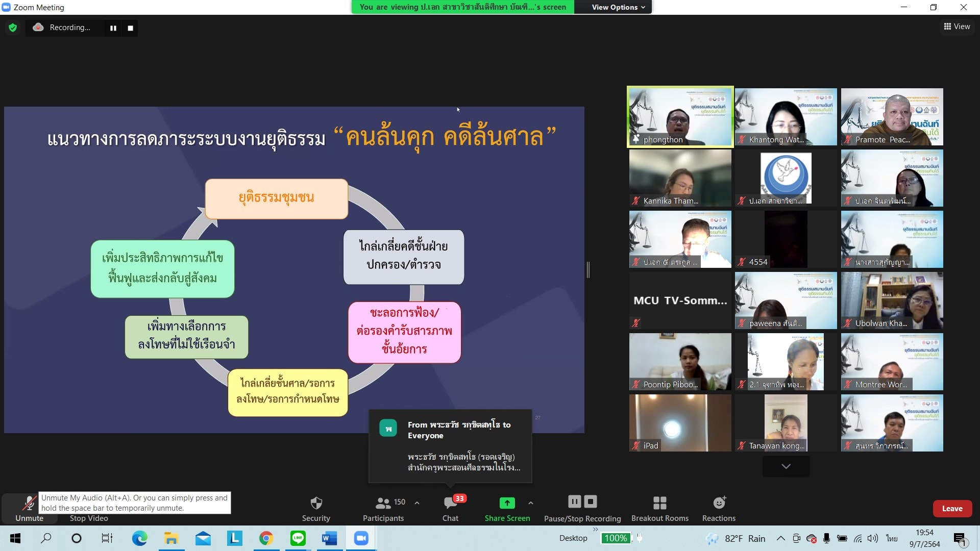Show more participants with down chevron
The width and height of the screenshot is (980, 551).
786,466
